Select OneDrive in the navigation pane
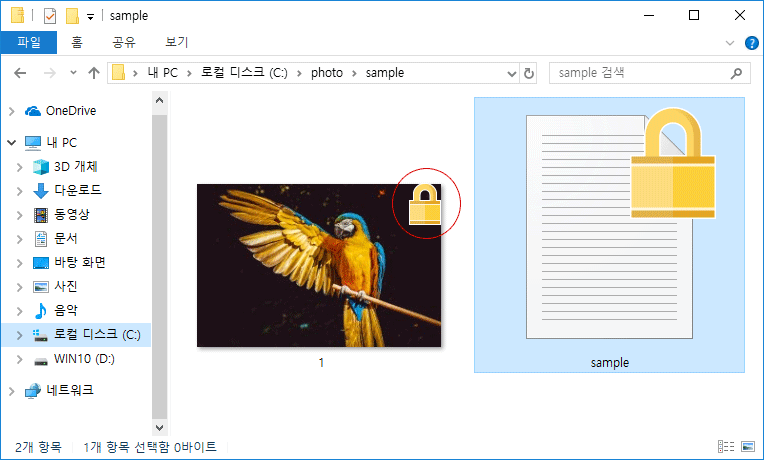The image size is (764, 460). tap(71, 111)
